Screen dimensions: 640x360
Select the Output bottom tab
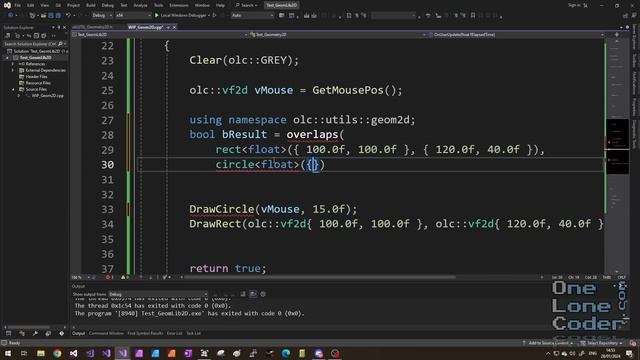pyautogui.click(x=78, y=333)
